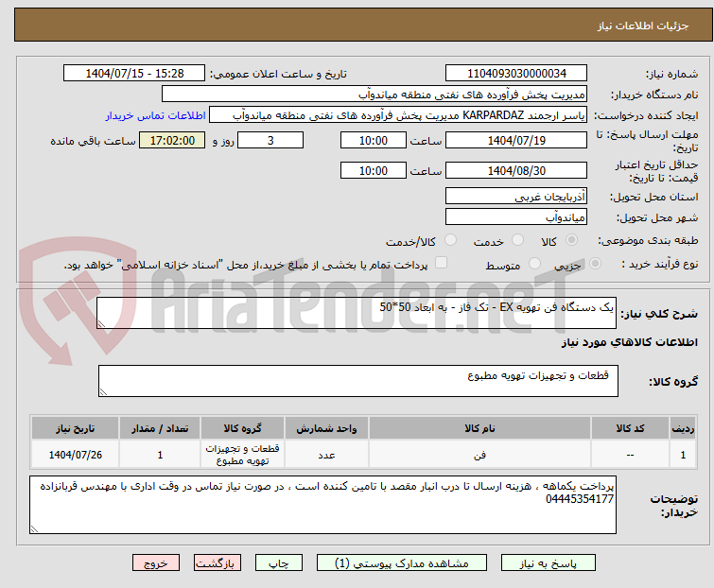The width and height of the screenshot is (714, 588).
Task: Open 'مشاهده مدارک پیوستی (1)' attachments
Action: [402, 563]
